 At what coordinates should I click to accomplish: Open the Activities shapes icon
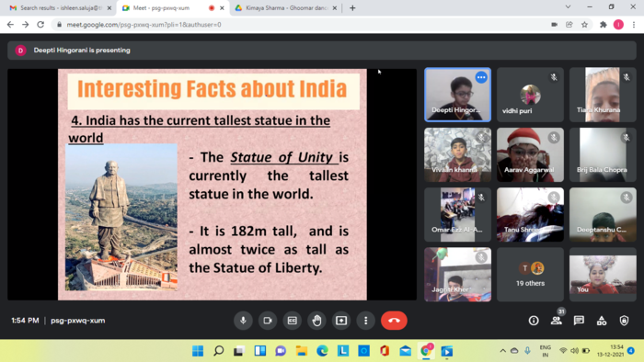(x=602, y=321)
